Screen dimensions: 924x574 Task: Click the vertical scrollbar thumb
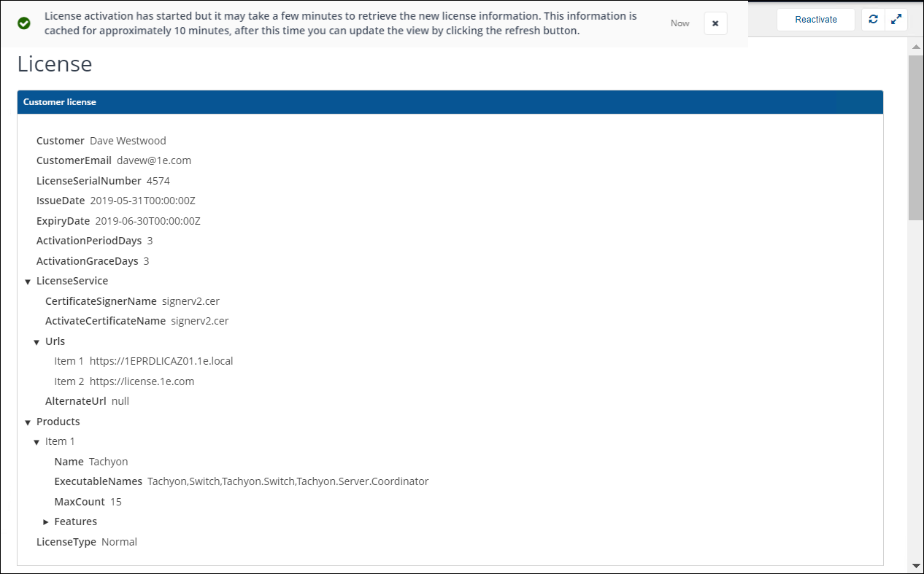tap(915, 136)
